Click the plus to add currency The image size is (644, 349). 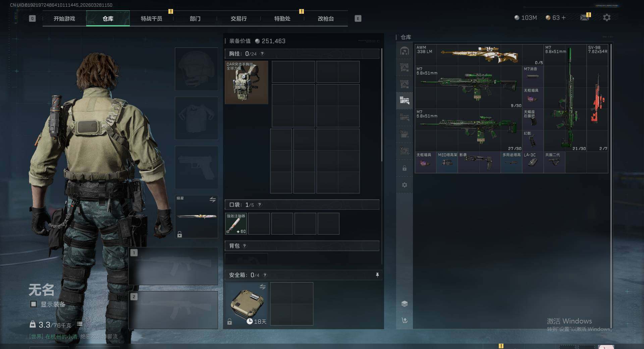564,17
